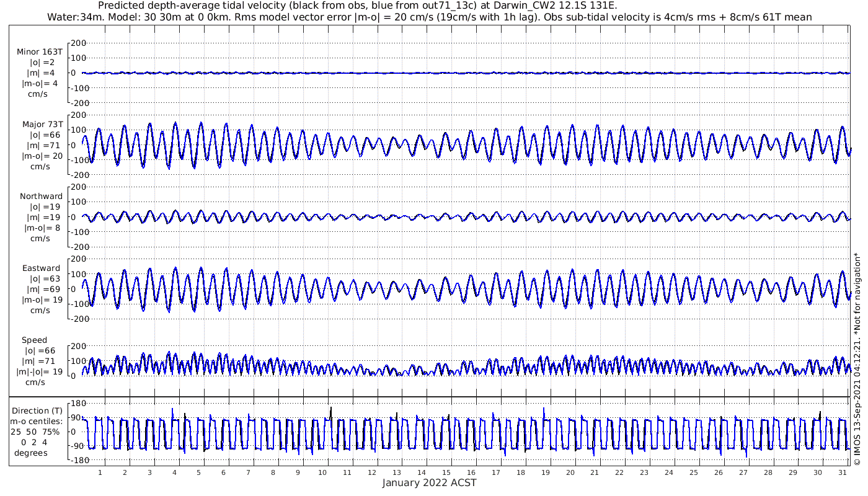Click day '15' on the date axis
The width and height of the screenshot is (868, 496).
446,472
